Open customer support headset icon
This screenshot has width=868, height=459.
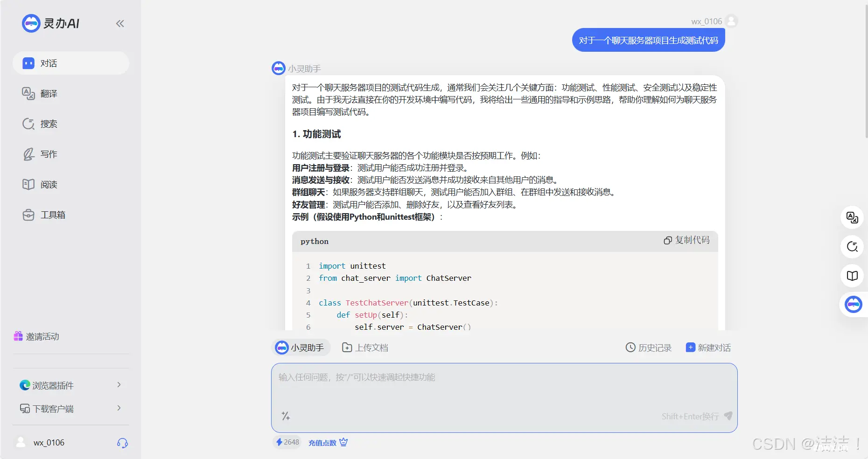click(122, 443)
